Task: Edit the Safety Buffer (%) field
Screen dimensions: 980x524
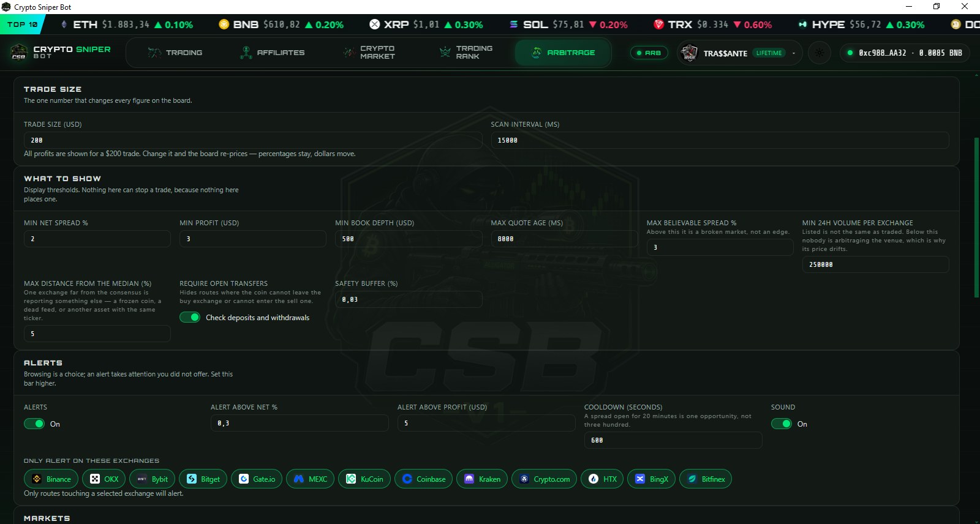Action: click(x=409, y=299)
